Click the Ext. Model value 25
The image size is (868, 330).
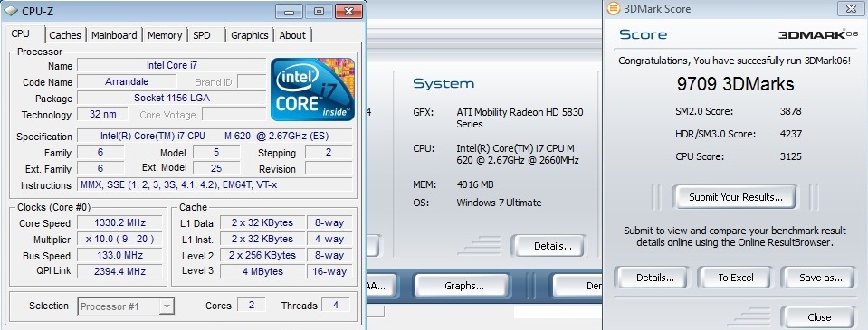pyautogui.click(x=216, y=168)
